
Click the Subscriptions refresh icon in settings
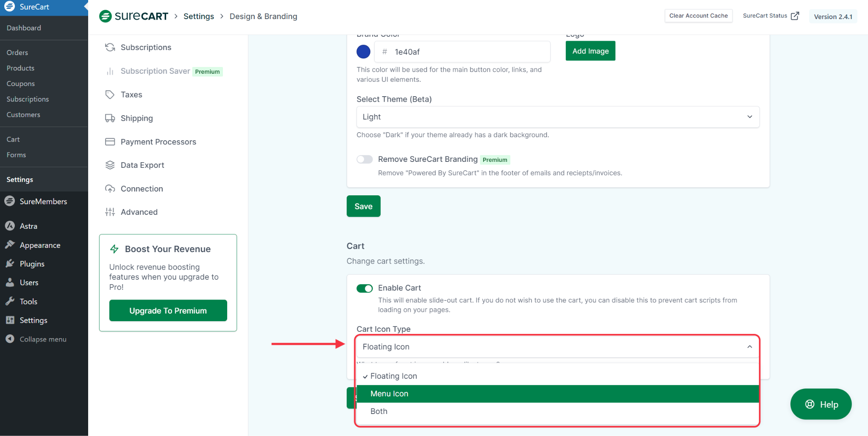(110, 47)
